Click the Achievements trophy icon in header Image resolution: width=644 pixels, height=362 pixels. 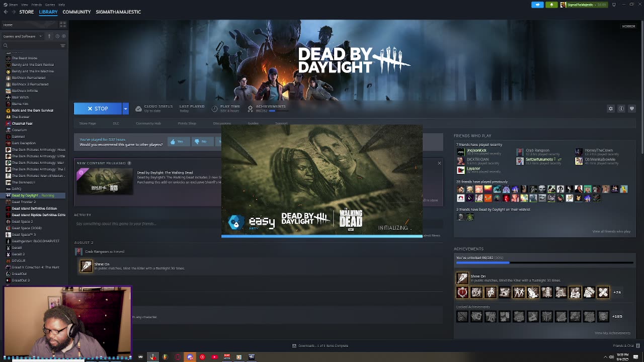(x=250, y=109)
